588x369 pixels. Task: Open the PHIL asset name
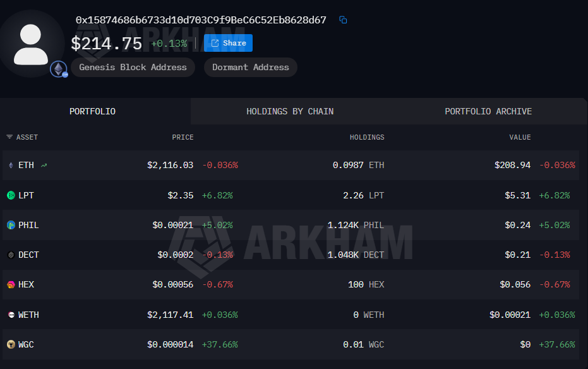click(28, 225)
